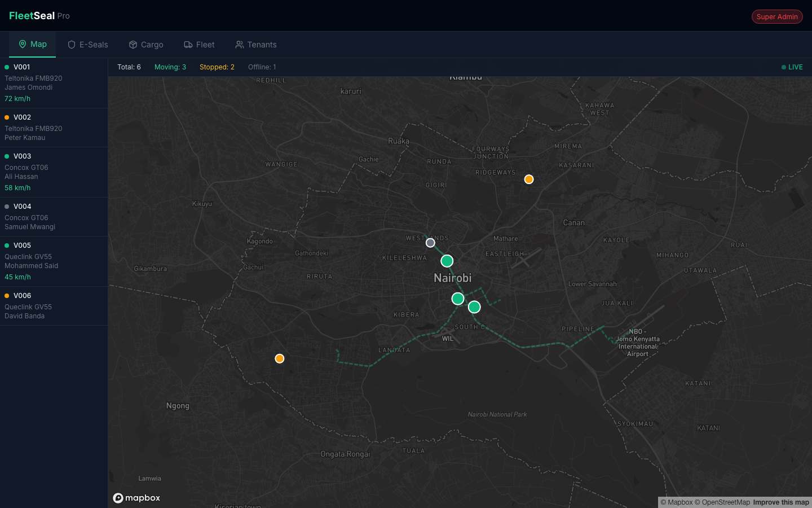The width and height of the screenshot is (812, 508).
Task: Click Queclink GV55 under V006
Action: [28, 307]
